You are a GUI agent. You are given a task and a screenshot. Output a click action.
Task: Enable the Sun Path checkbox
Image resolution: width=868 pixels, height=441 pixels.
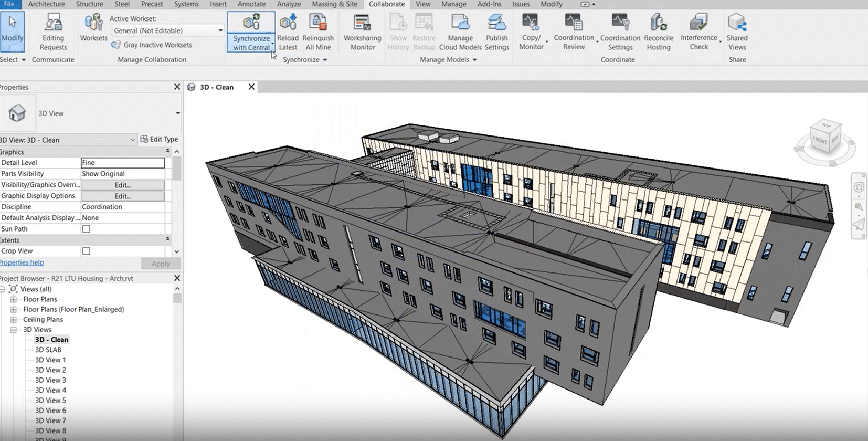(x=86, y=229)
